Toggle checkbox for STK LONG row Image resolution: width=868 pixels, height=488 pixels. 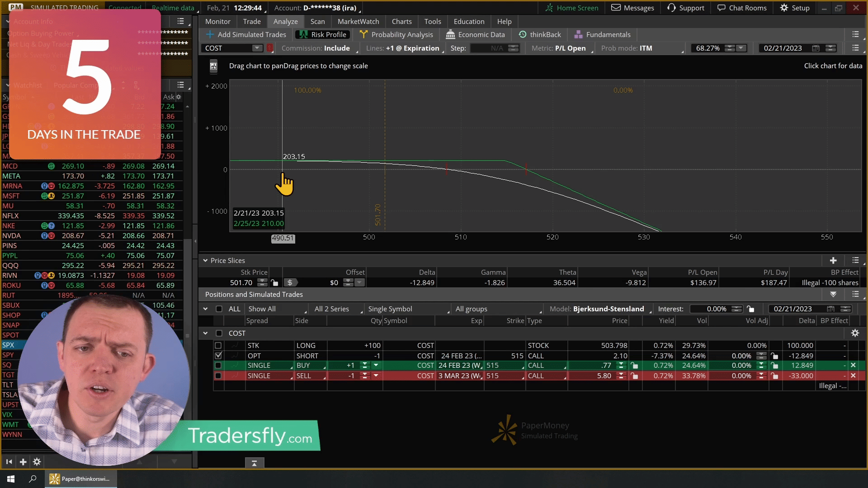point(218,345)
